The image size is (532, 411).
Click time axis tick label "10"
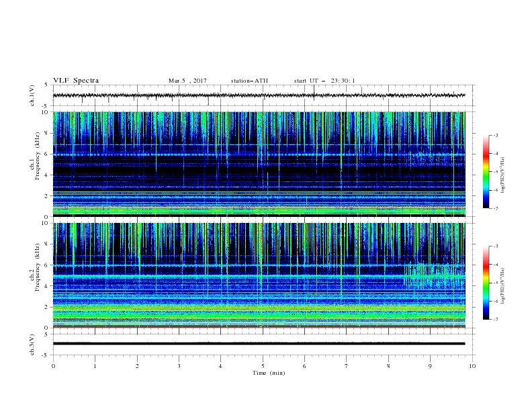(x=472, y=366)
